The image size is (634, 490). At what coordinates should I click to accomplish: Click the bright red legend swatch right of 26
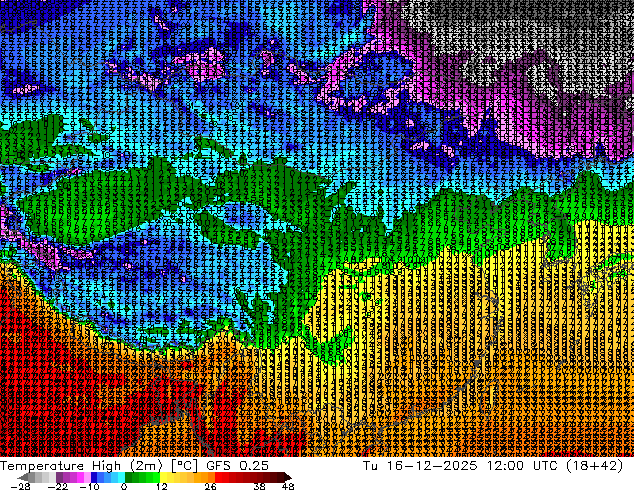point(218,477)
